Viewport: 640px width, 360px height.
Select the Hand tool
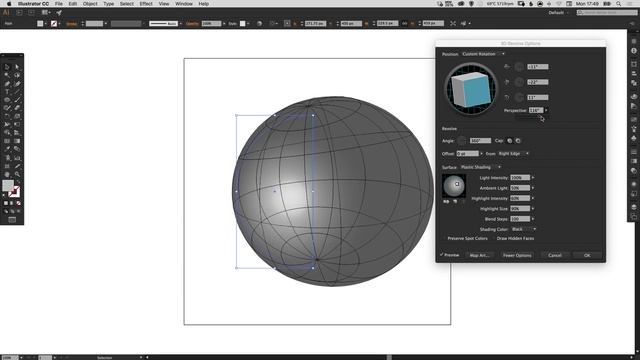coord(7,175)
